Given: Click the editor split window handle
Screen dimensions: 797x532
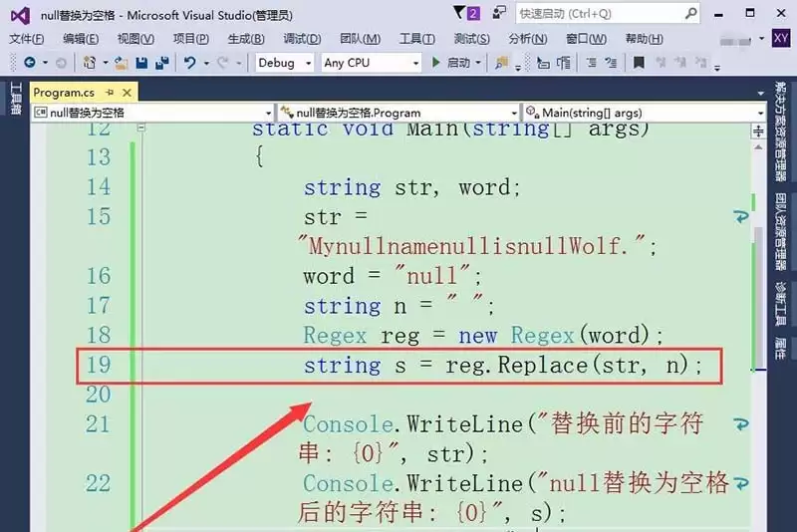Looking at the screenshot, I should click(758, 132).
